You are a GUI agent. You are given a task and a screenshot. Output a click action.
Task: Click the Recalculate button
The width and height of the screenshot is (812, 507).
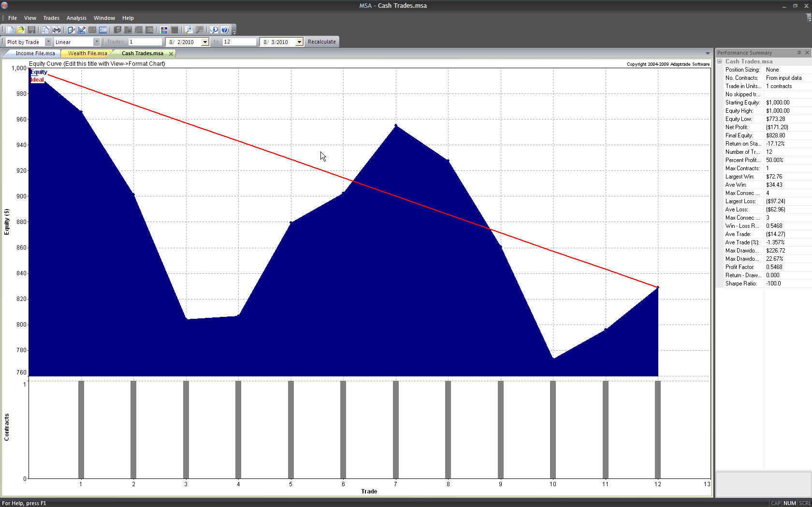(x=322, y=42)
